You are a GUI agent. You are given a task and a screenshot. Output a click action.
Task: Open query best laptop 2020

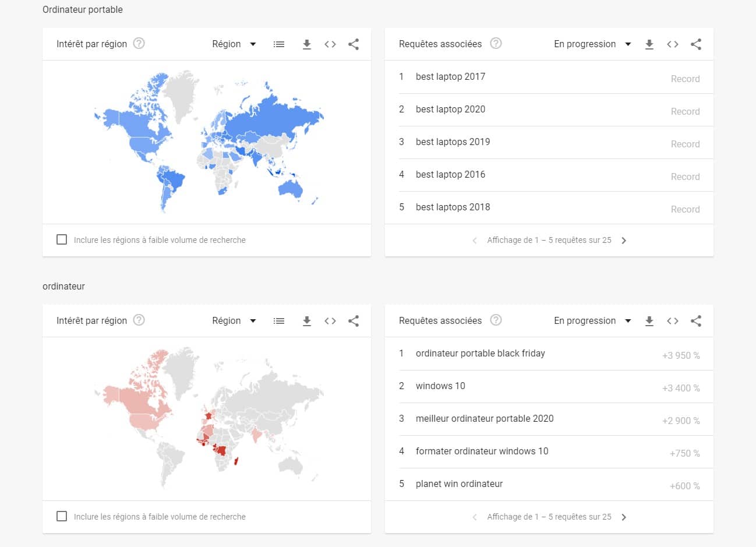click(x=450, y=110)
